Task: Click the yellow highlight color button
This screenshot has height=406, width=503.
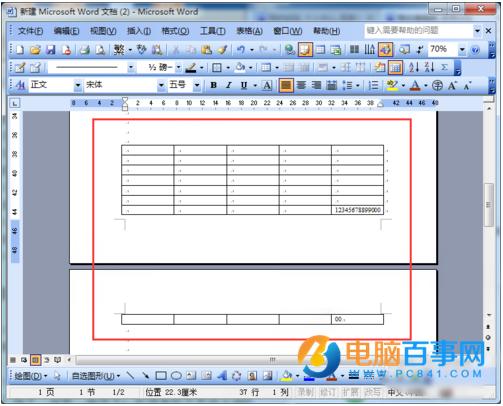Action: click(392, 86)
